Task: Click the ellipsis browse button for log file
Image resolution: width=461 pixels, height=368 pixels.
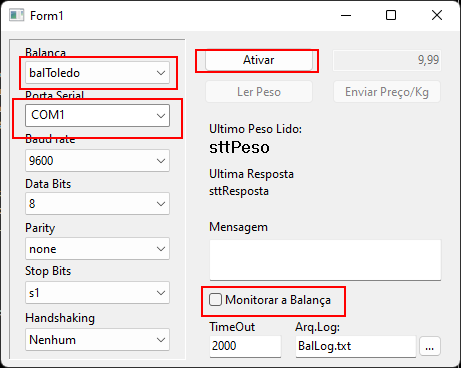Action: click(x=430, y=346)
